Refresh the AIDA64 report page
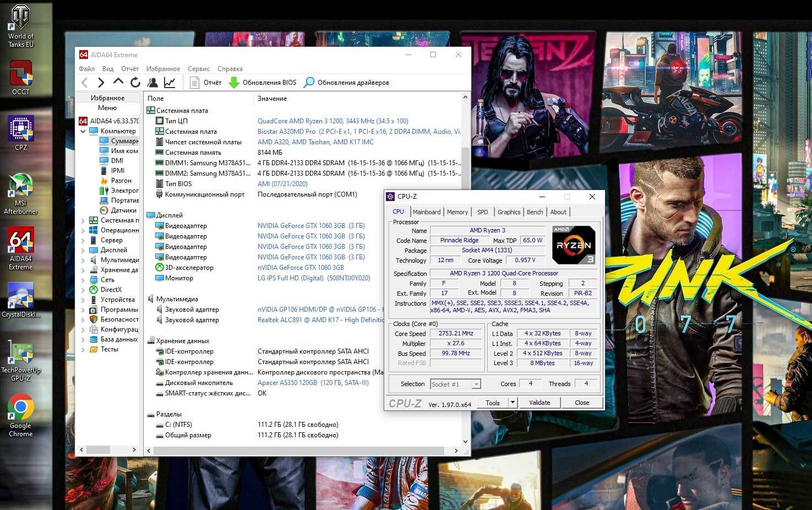Image resolution: width=812 pixels, height=510 pixels. (135, 83)
